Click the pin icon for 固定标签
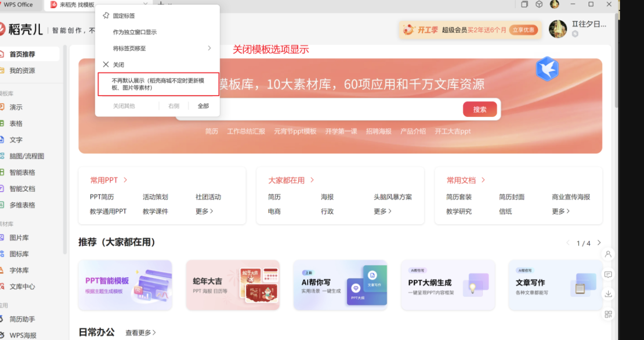Image resolution: width=644 pixels, height=340 pixels. [x=106, y=16]
